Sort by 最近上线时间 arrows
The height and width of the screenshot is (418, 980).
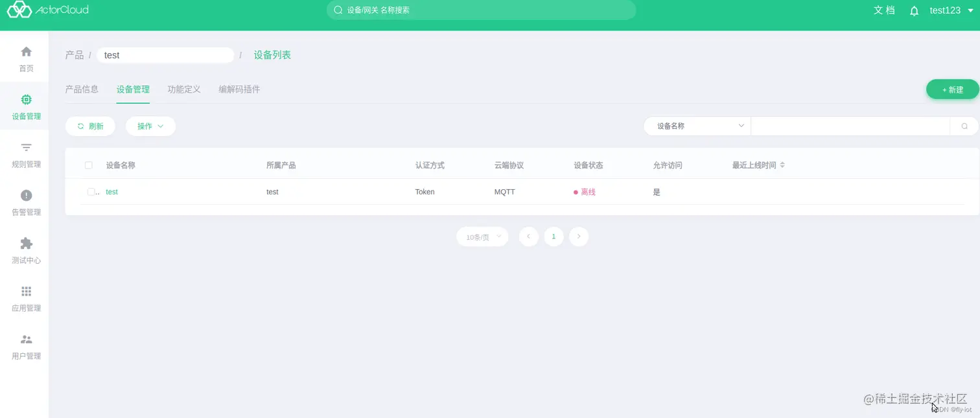coord(782,165)
